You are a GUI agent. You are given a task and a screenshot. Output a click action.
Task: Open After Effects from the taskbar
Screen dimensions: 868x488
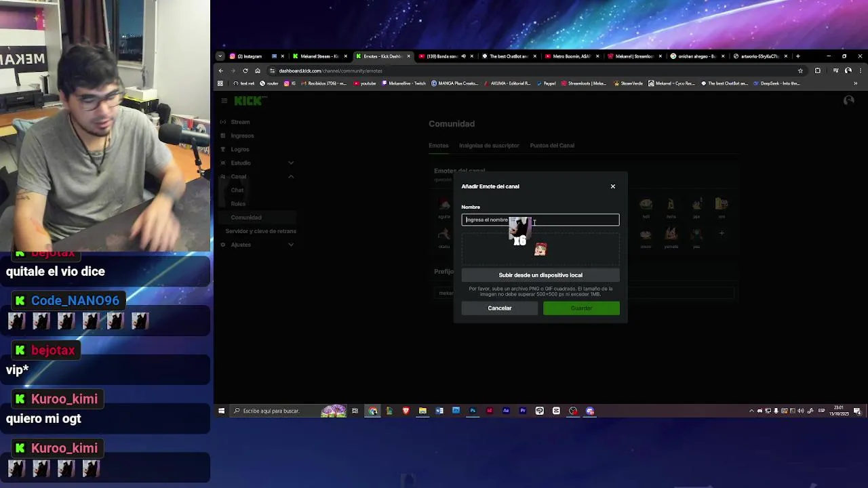(506, 411)
